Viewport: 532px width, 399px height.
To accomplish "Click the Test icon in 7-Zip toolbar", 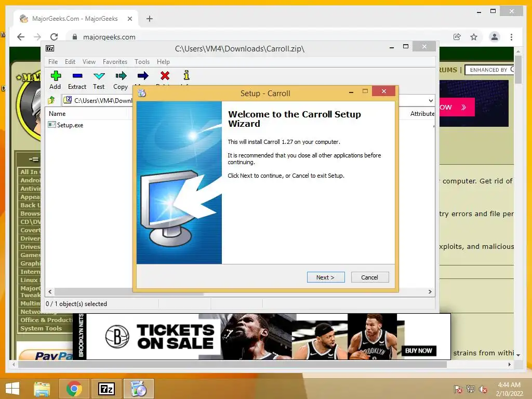I will click(x=99, y=76).
